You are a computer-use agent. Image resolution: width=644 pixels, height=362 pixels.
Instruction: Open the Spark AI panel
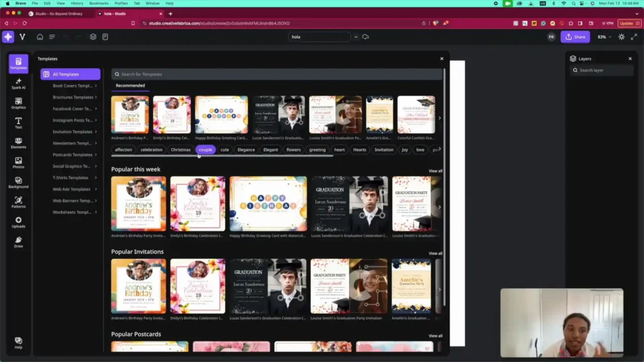[x=18, y=83]
